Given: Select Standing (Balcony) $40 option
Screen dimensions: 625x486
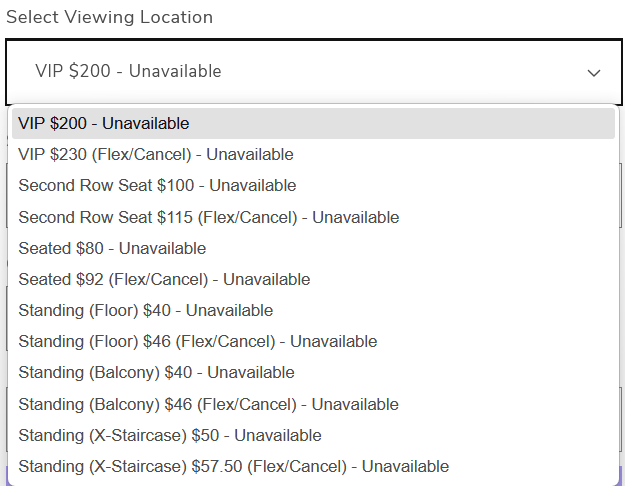Looking at the screenshot, I should [x=313, y=373].
